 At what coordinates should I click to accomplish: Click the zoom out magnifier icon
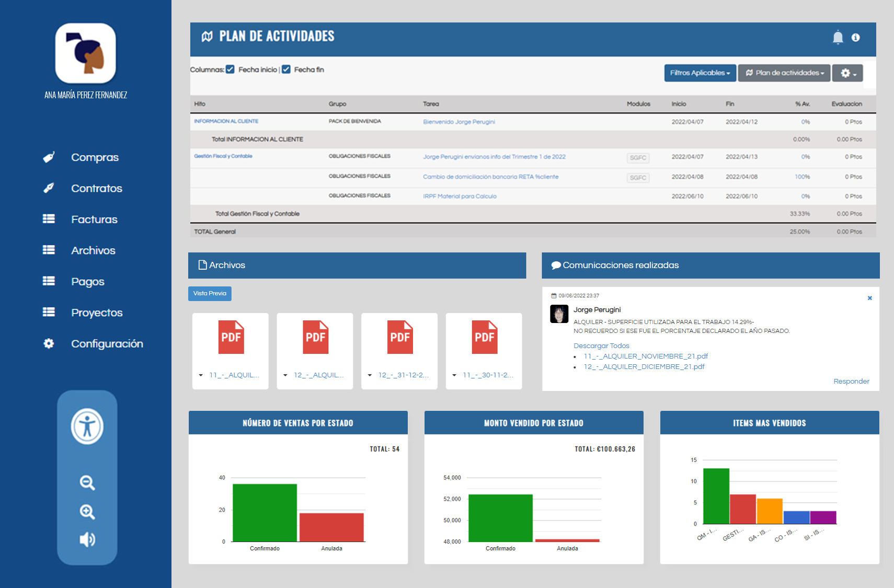pyautogui.click(x=87, y=482)
